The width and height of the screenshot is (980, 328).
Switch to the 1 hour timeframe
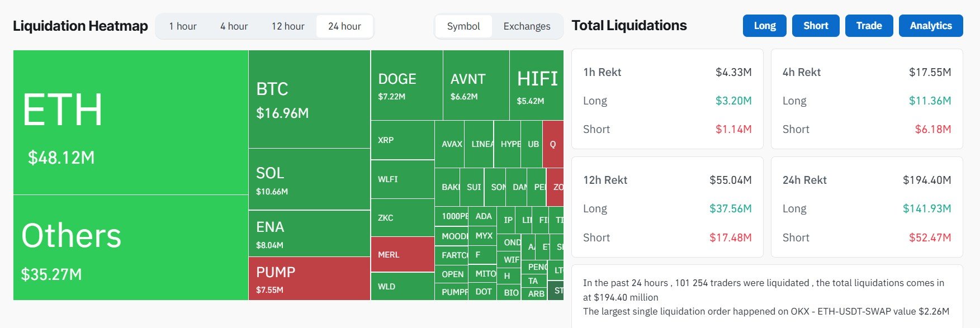tap(182, 26)
